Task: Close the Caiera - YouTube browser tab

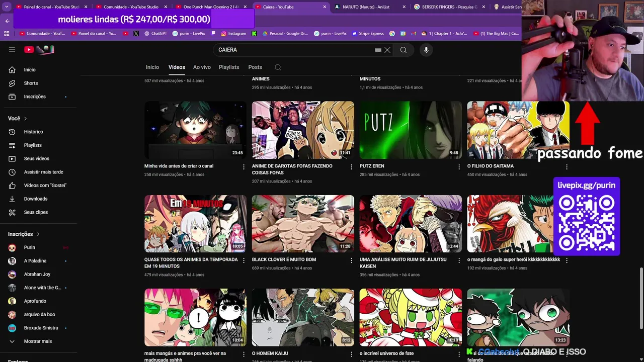Action: click(x=325, y=7)
